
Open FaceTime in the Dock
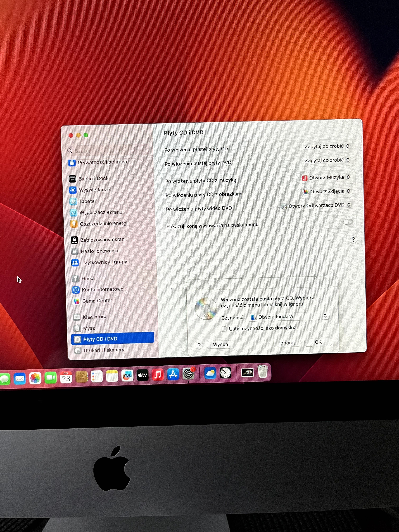[x=51, y=378]
